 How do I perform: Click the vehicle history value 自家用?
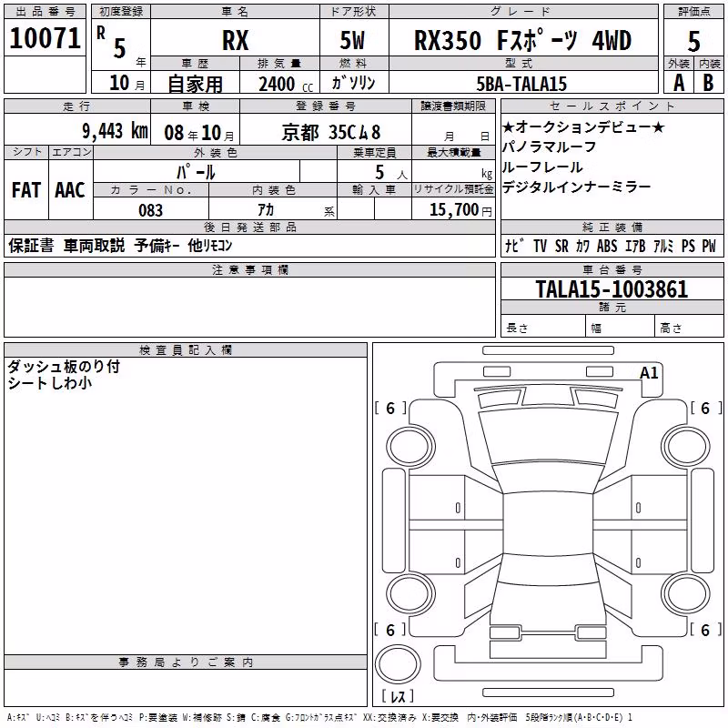(195, 84)
